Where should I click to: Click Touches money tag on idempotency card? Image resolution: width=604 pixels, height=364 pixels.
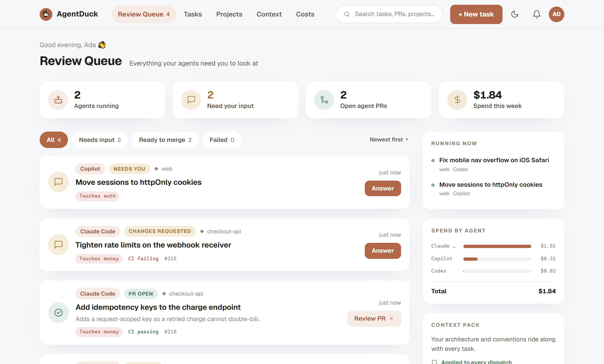[99, 332]
